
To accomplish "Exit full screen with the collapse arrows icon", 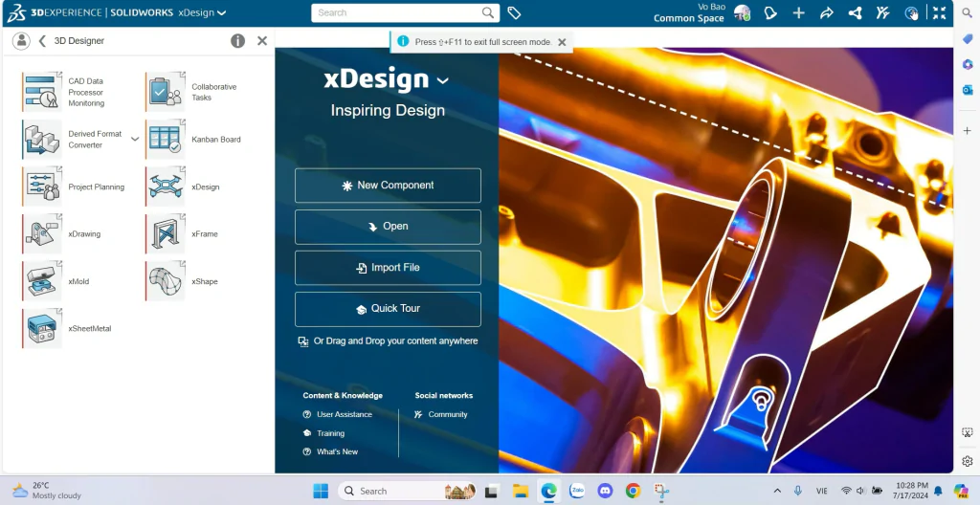I will click(940, 12).
